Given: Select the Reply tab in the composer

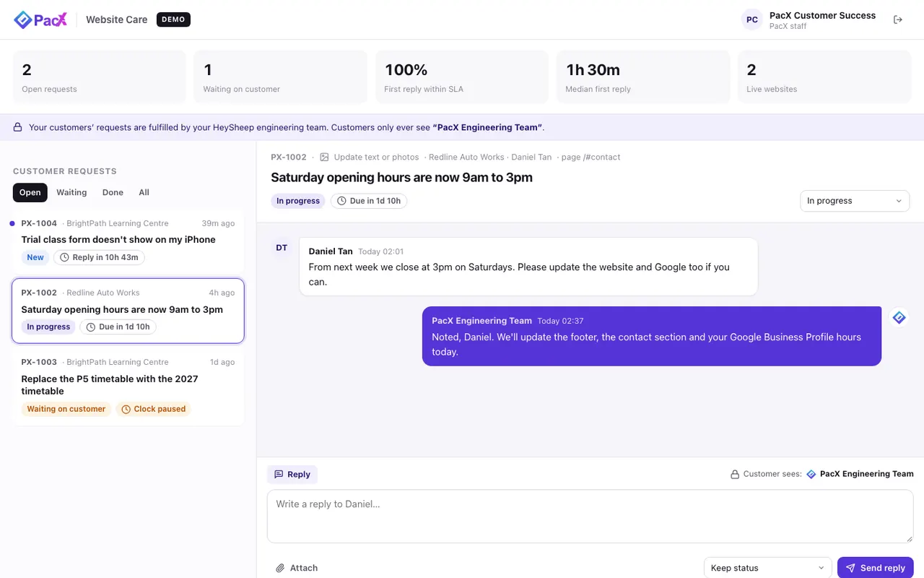Looking at the screenshot, I should point(292,475).
